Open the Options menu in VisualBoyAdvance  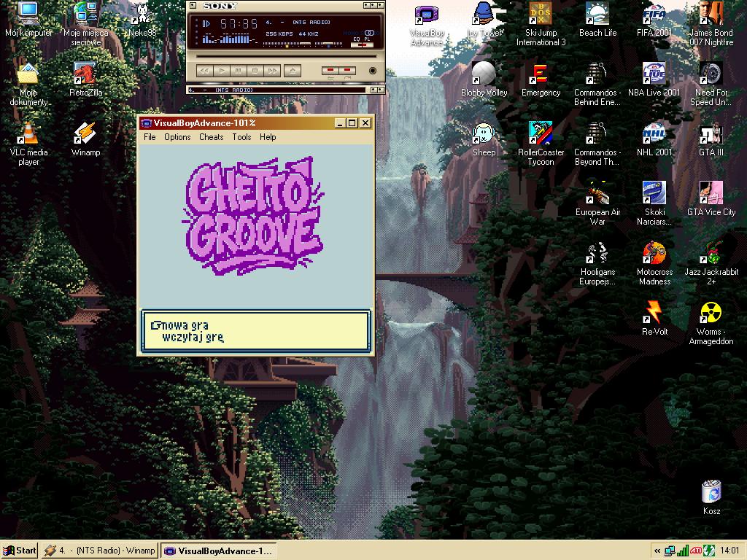click(x=177, y=137)
